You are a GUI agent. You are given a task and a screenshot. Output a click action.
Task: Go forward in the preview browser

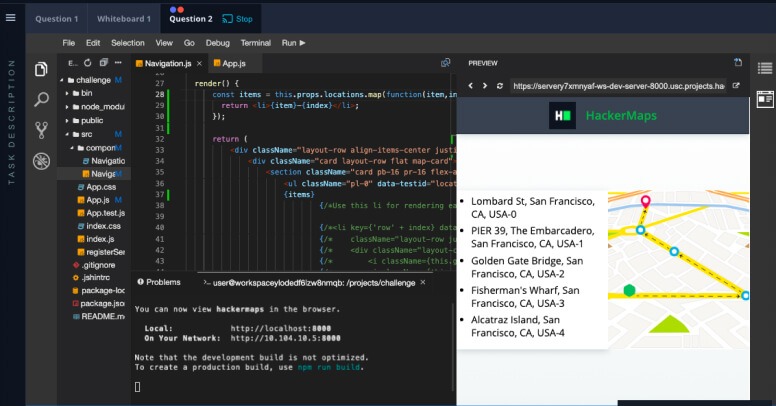(485, 86)
